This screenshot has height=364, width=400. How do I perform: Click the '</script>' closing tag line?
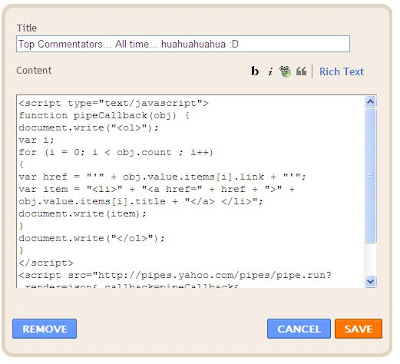tap(46, 263)
